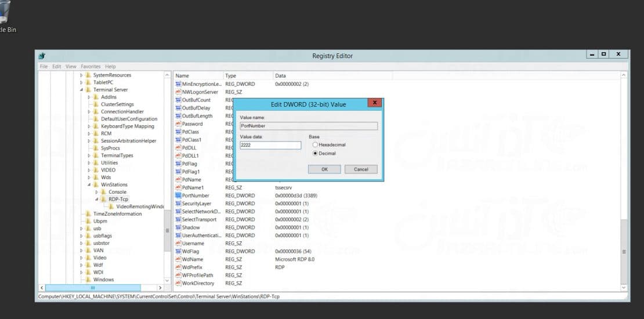644x319 pixels.
Task: Select the Windows tree item
Action: coord(103,280)
